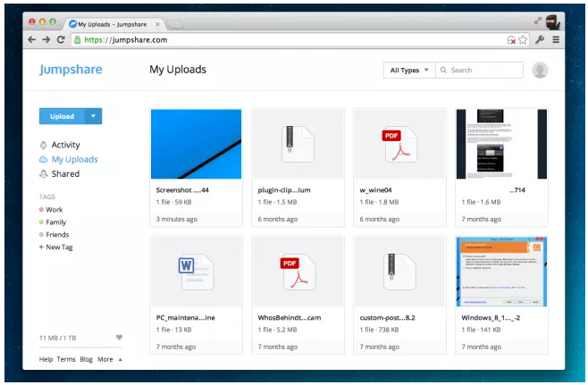Viewport: 588px width, 385px height.
Task: Add a tag with New Tag
Action: pos(56,247)
